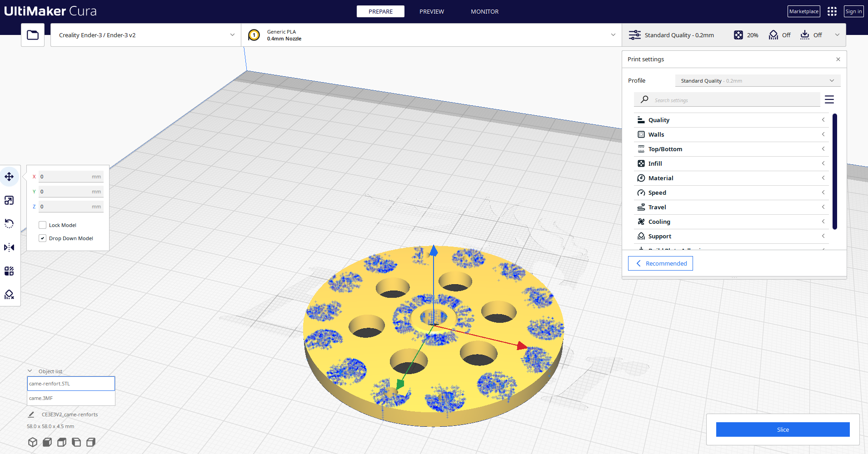Select came.3MF in the Object list

70,398
